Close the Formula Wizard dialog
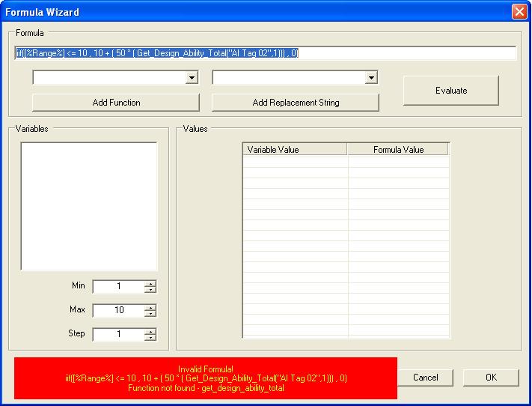 pos(519,12)
